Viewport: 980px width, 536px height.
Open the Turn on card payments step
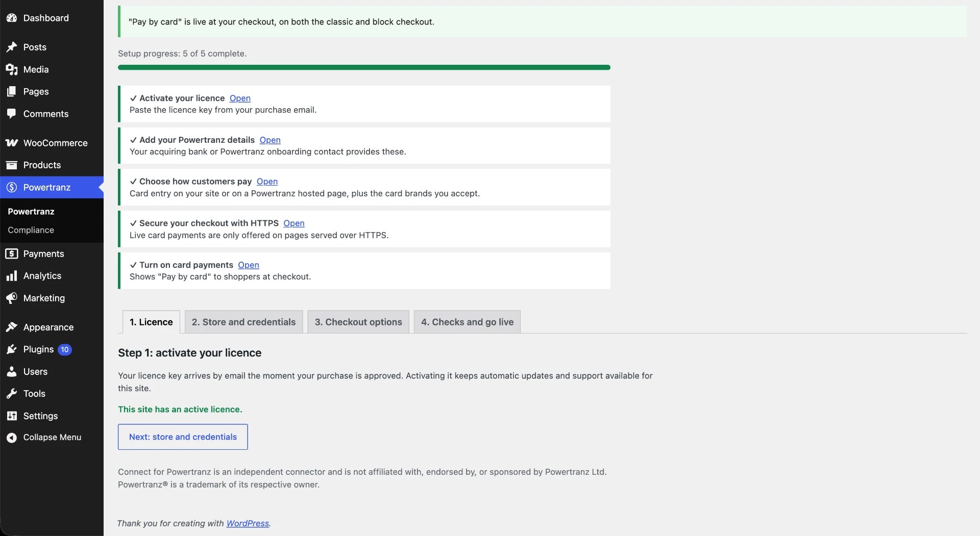(249, 265)
